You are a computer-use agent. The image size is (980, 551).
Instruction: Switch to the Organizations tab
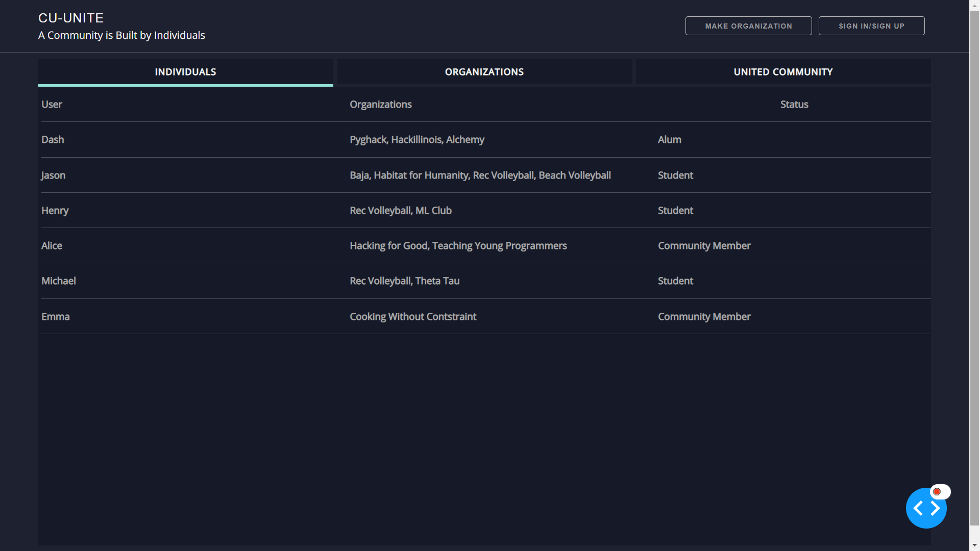[484, 72]
